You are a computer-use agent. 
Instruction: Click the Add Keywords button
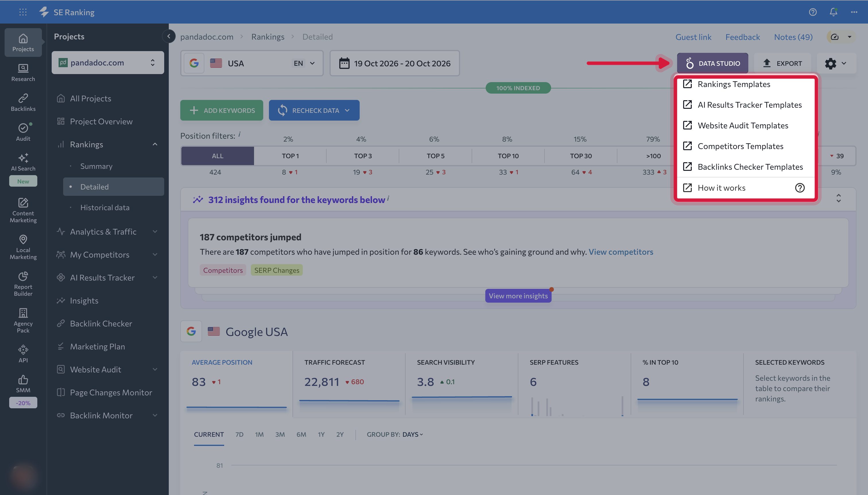pos(222,111)
